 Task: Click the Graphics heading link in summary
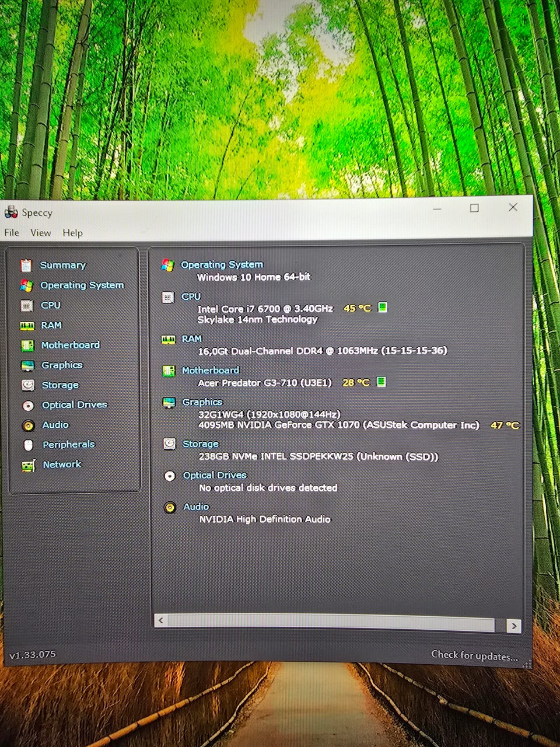click(x=202, y=402)
